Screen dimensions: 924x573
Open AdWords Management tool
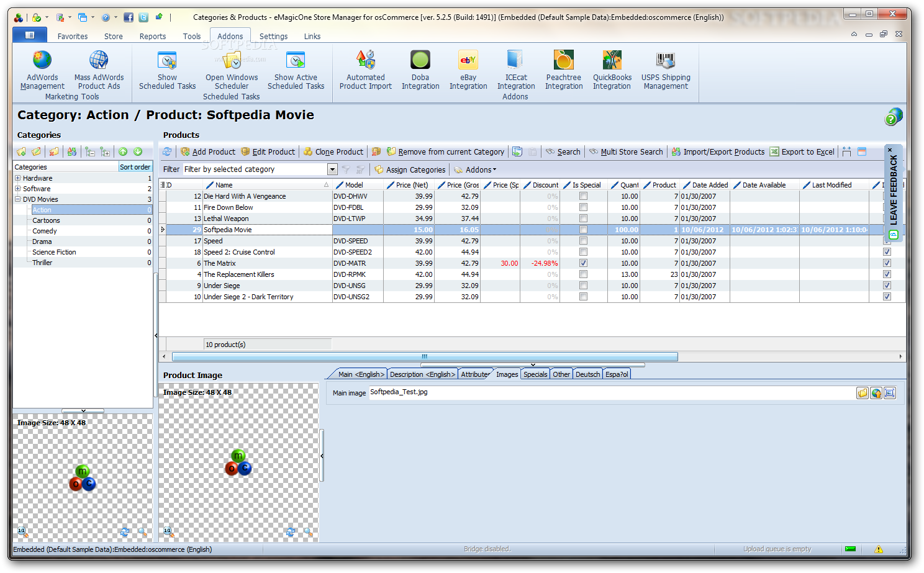tap(42, 70)
